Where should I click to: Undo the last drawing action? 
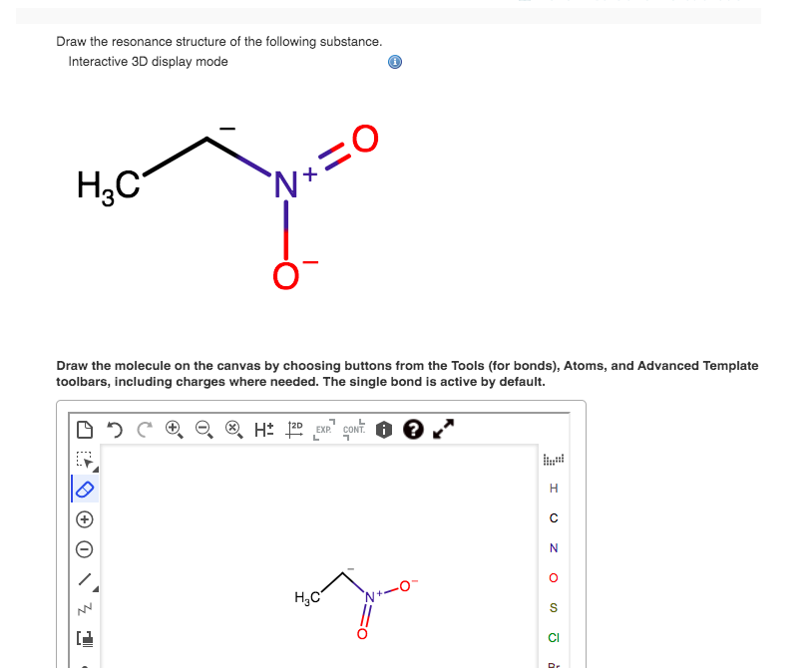[x=115, y=429]
